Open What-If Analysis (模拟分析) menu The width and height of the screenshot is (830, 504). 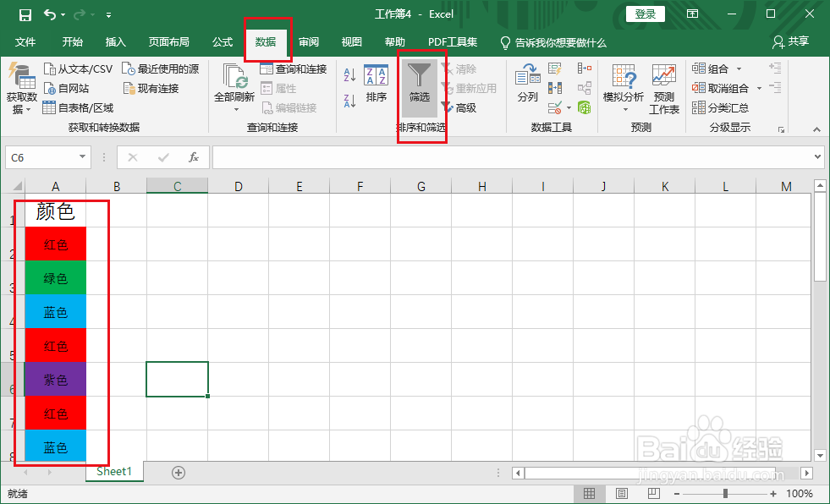coord(624,88)
